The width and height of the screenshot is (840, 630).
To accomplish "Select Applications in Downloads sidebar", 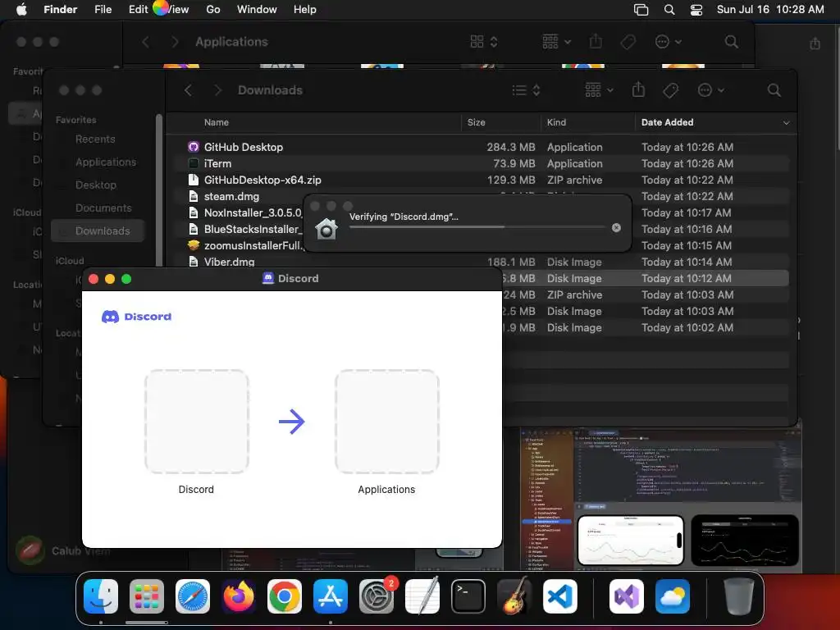I will tap(106, 162).
